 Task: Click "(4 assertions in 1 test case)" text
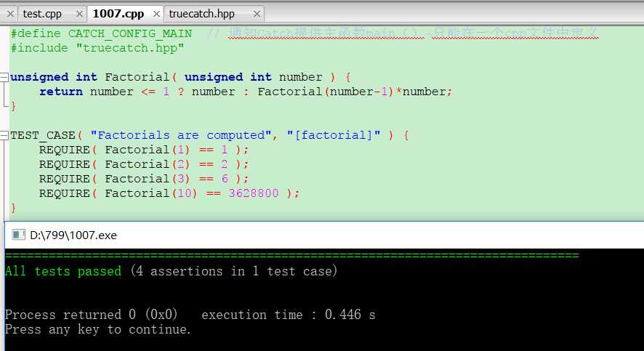point(234,271)
